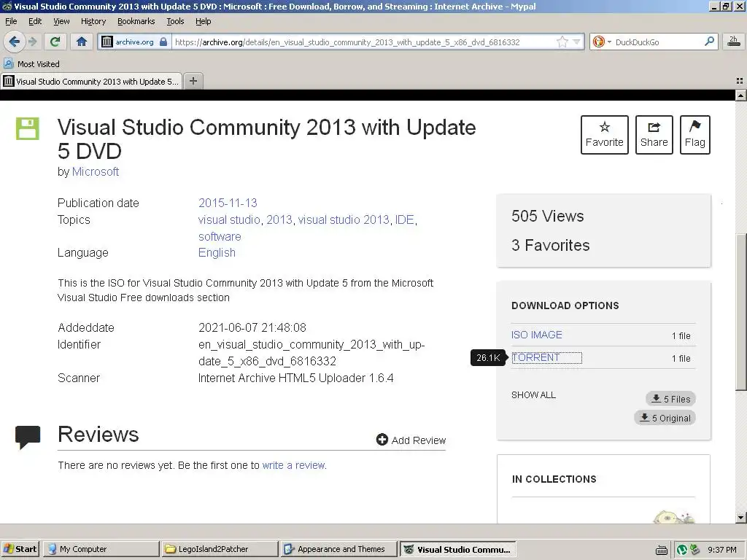The height and width of the screenshot is (560, 747).
Task: Open the Tools menu
Action: pyautogui.click(x=175, y=21)
